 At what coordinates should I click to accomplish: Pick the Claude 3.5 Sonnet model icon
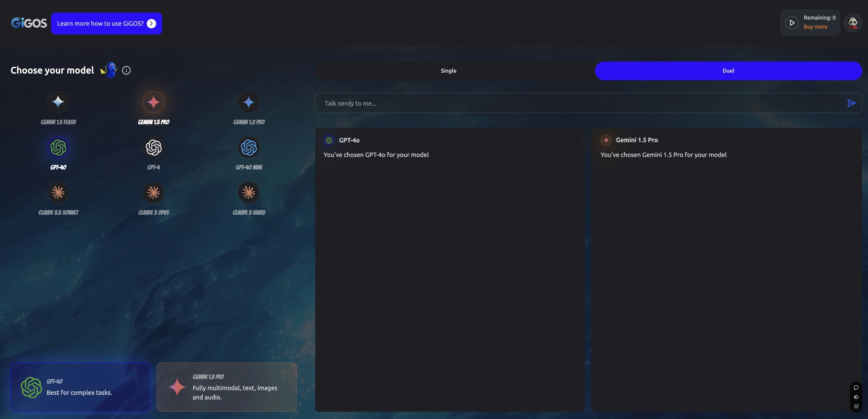58,192
